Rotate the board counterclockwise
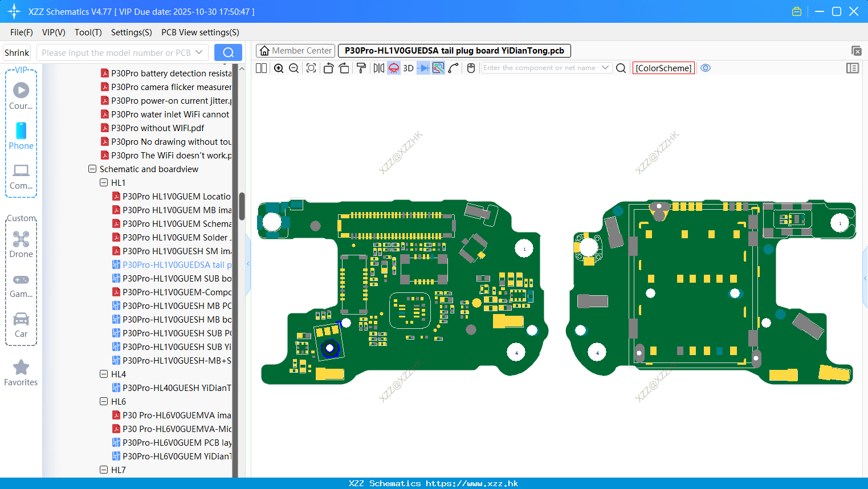This screenshot has height=489, width=868. [x=328, y=68]
